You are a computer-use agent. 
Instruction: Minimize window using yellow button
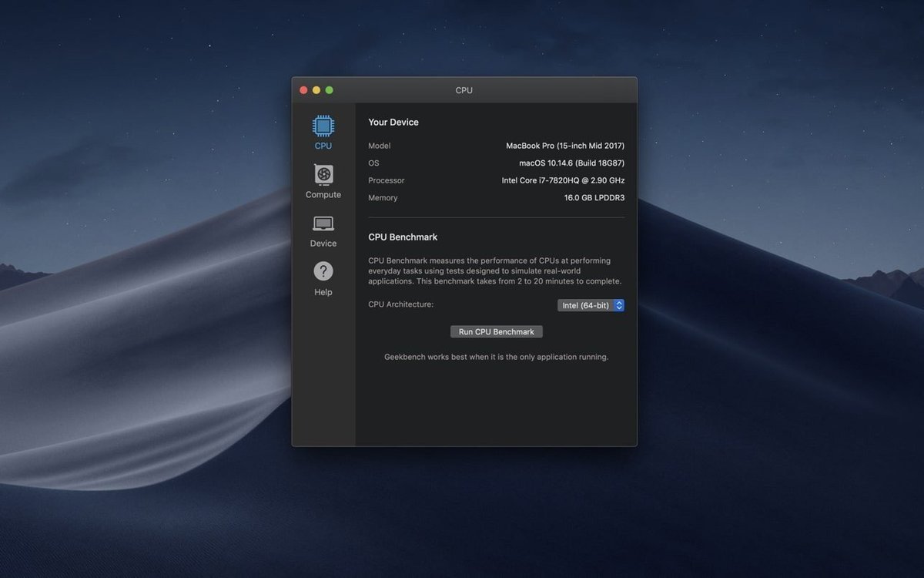316,90
